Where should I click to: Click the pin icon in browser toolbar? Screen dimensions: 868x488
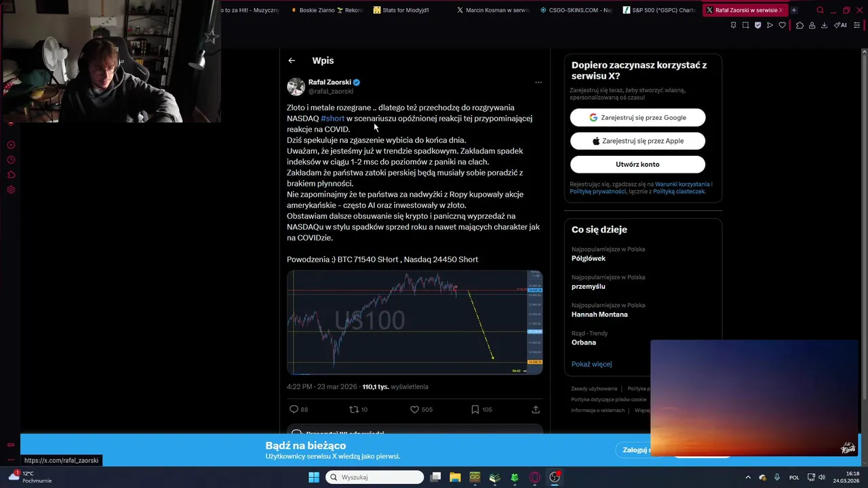click(733, 25)
